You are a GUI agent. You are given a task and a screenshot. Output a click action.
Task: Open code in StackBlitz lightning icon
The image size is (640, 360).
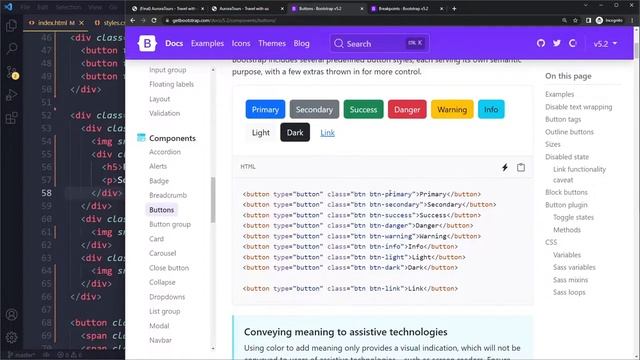pos(505,167)
